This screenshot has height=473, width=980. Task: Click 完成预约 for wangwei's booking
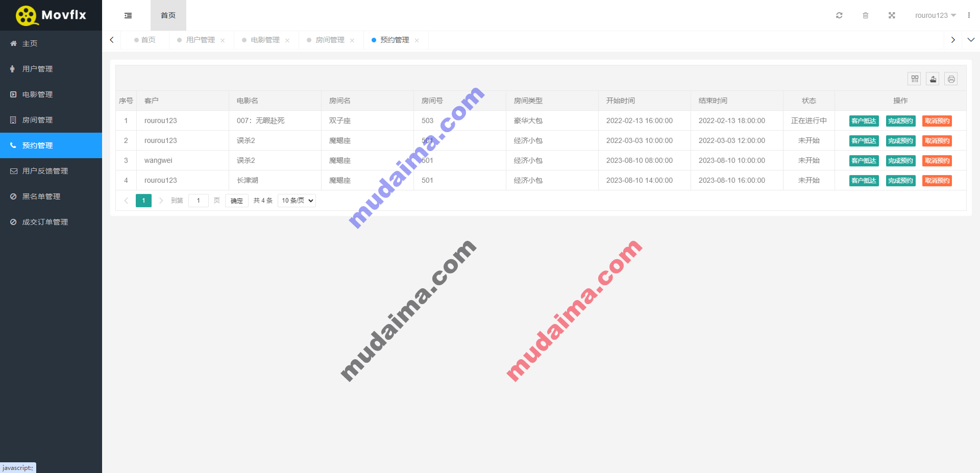(x=900, y=161)
